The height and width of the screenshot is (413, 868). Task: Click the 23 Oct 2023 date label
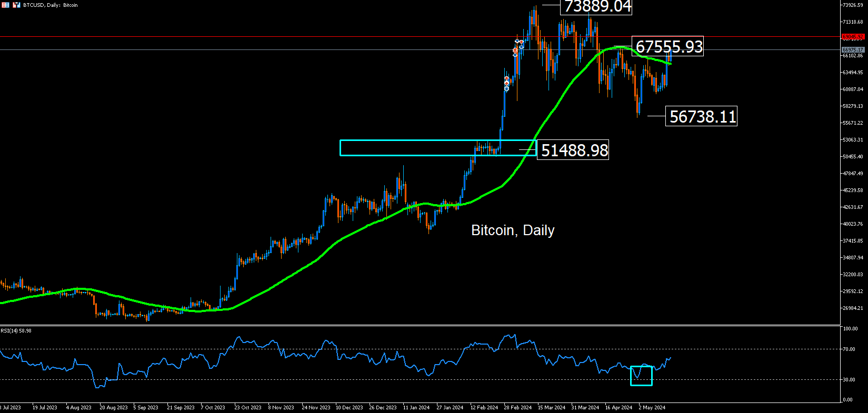tap(248, 408)
